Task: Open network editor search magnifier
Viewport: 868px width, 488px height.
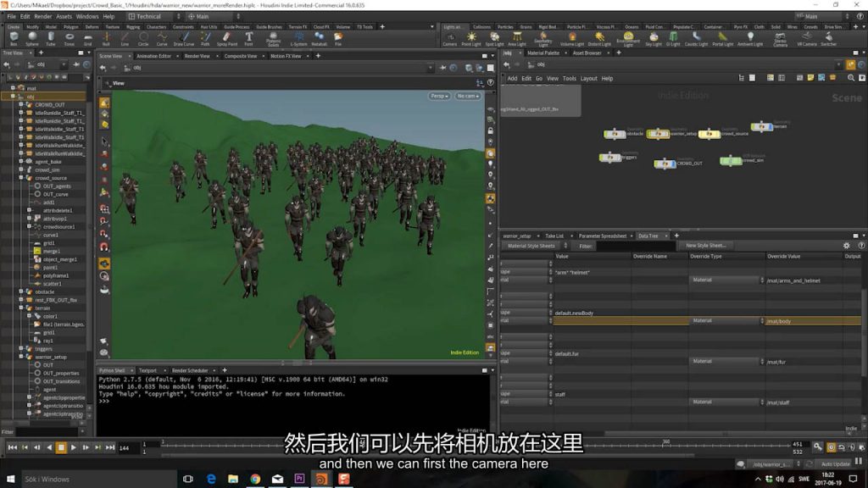Action: [x=851, y=78]
